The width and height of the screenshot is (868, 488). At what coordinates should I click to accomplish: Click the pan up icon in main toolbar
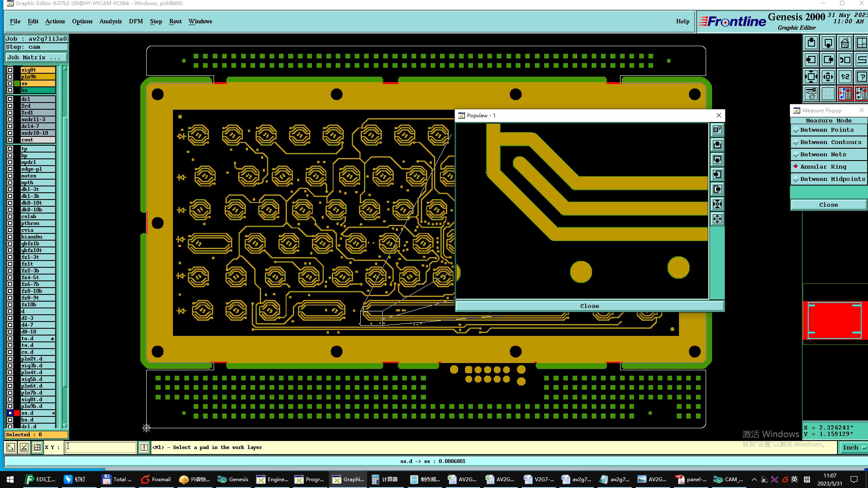(x=811, y=43)
